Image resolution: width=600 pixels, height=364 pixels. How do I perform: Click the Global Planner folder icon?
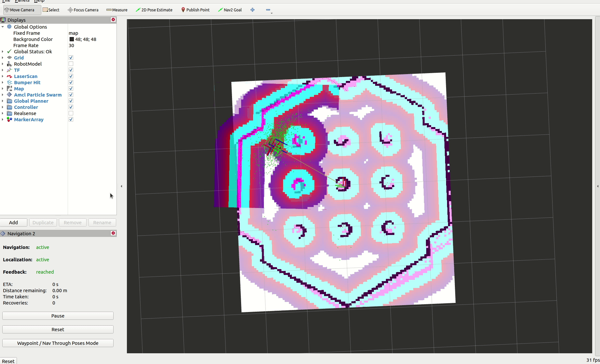pyautogui.click(x=9, y=101)
